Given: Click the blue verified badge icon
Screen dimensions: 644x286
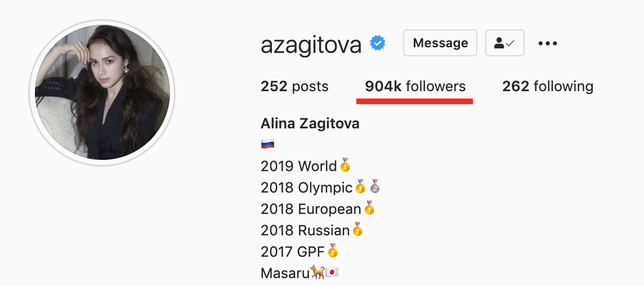Looking at the screenshot, I should click(x=377, y=43).
